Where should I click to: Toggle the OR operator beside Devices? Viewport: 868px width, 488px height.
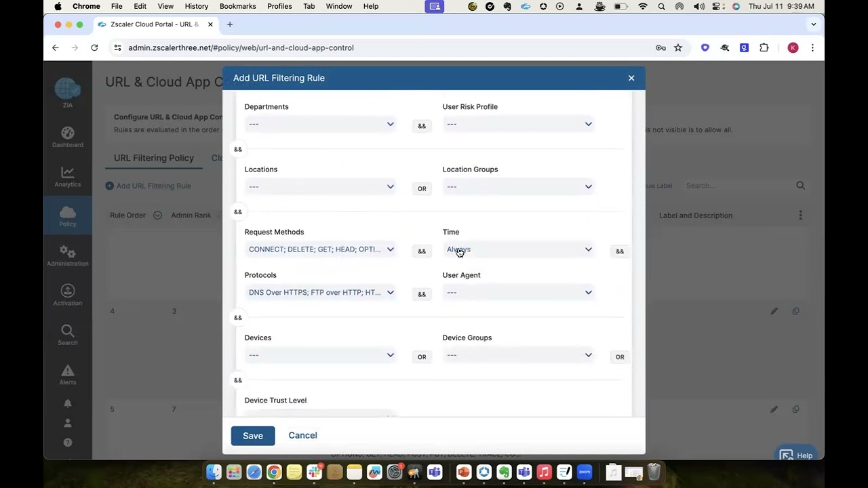tap(422, 357)
